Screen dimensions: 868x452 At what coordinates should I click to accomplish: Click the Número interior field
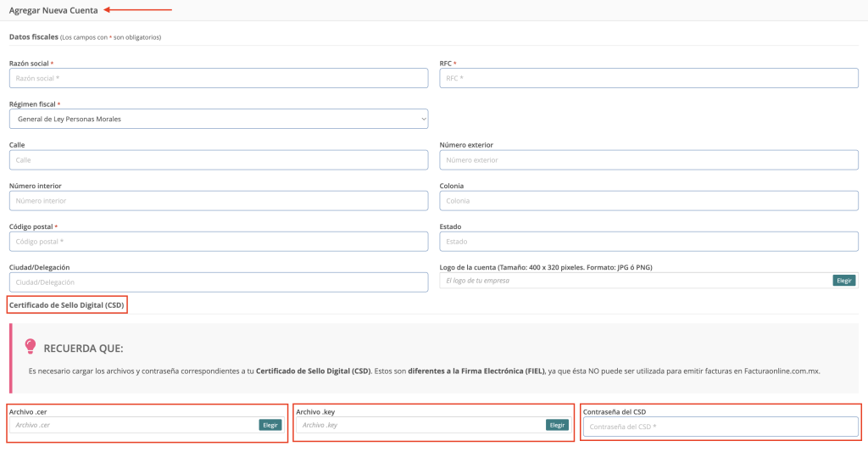pyautogui.click(x=218, y=201)
